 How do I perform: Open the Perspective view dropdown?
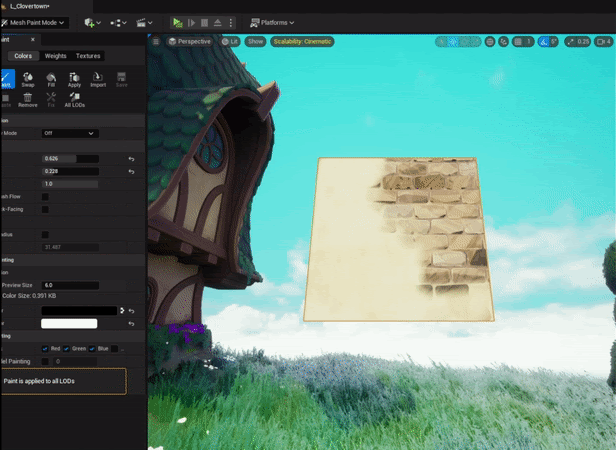pos(190,41)
